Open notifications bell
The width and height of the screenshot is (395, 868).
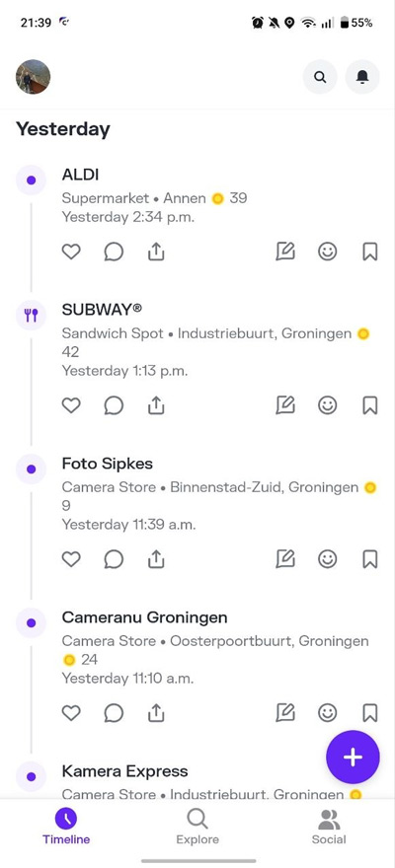[362, 77]
